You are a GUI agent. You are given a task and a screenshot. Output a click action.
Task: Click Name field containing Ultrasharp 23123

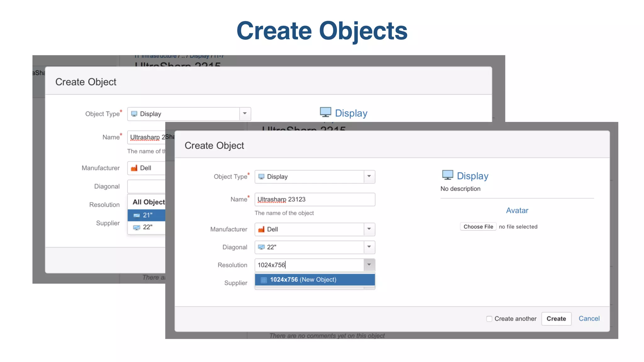click(315, 200)
